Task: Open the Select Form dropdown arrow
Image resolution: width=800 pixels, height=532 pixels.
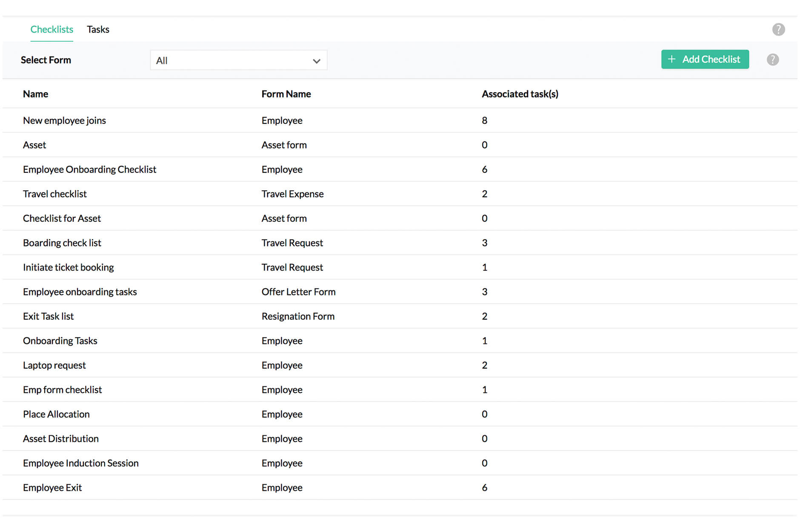Action: point(316,61)
